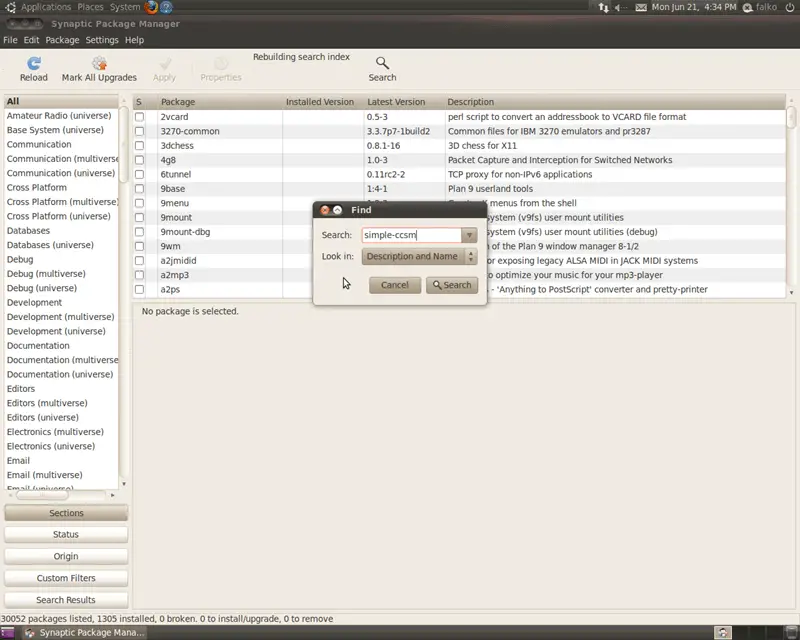Viewport: 800px width, 640px height.
Task: Open the Look in dropdown
Action: [419, 256]
